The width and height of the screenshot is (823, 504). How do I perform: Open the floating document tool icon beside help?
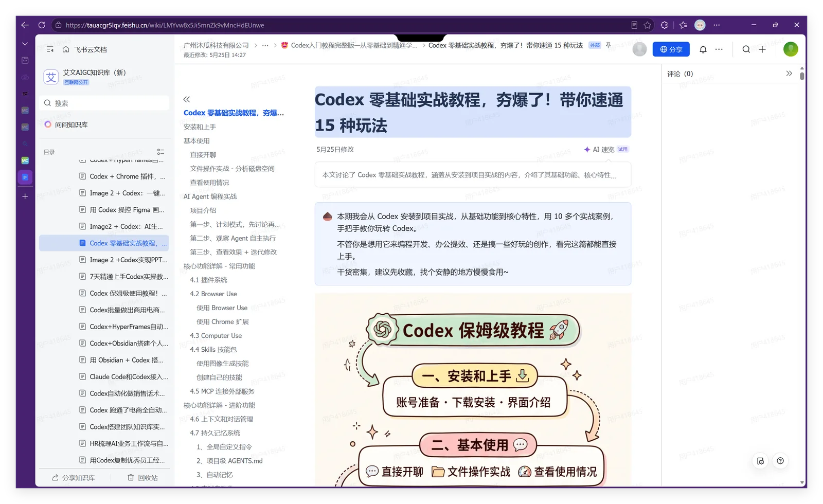point(761,461)
